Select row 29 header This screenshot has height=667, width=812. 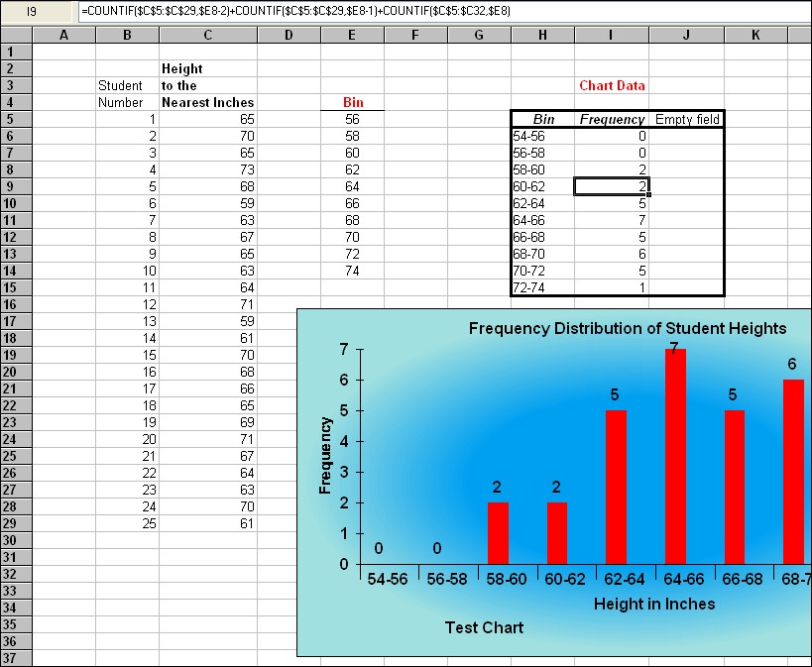pyautogui.click(x=15, y=523)
